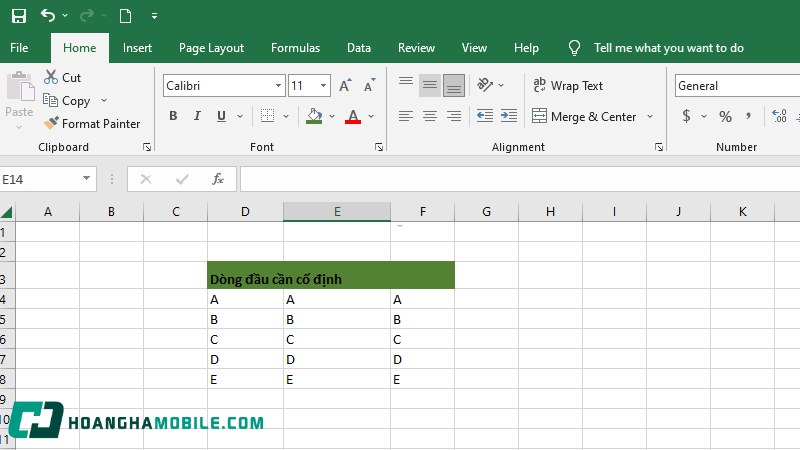
Task: Open the Review tab
Action: click(416, 48)
